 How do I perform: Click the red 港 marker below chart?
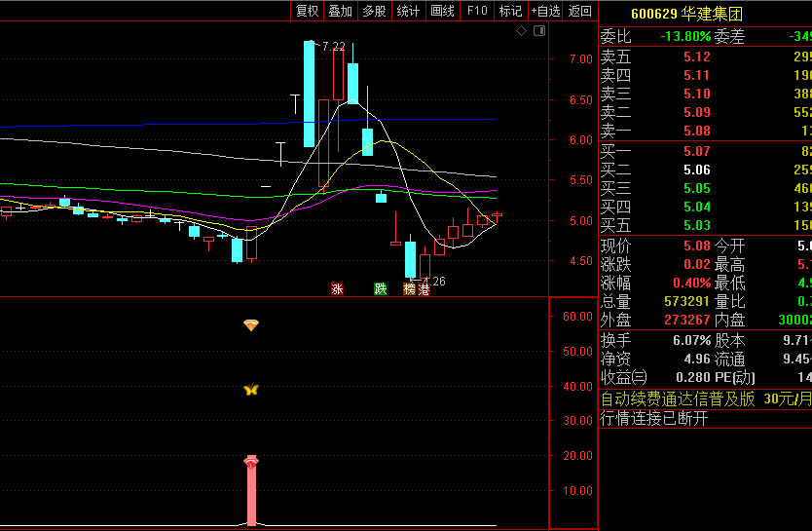tap(424, 289)
